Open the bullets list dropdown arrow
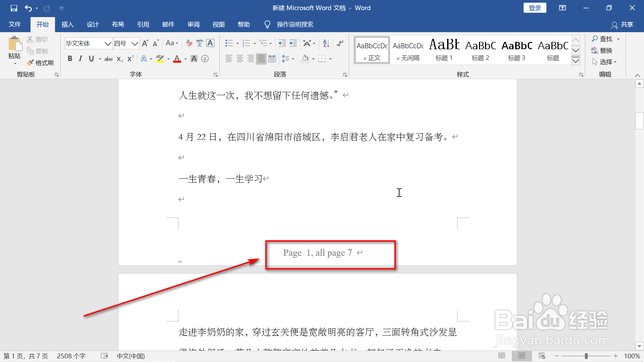This screenshot has height=362, width=644. 237,44
